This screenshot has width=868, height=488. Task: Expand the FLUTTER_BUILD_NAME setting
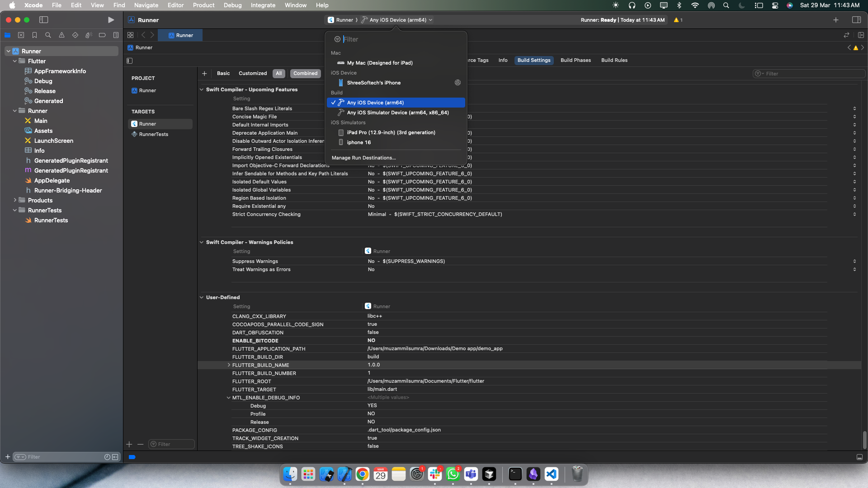(x=229, y=365)
